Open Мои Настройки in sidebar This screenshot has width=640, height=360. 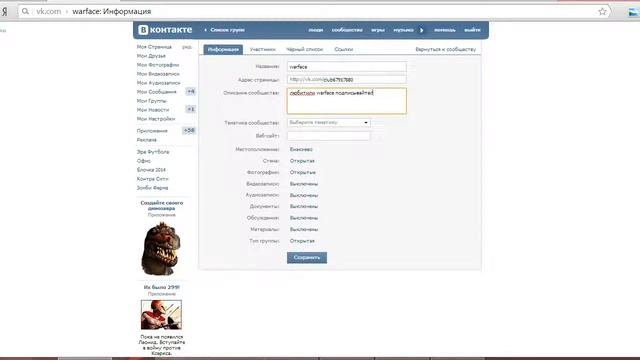pos(156,119)
